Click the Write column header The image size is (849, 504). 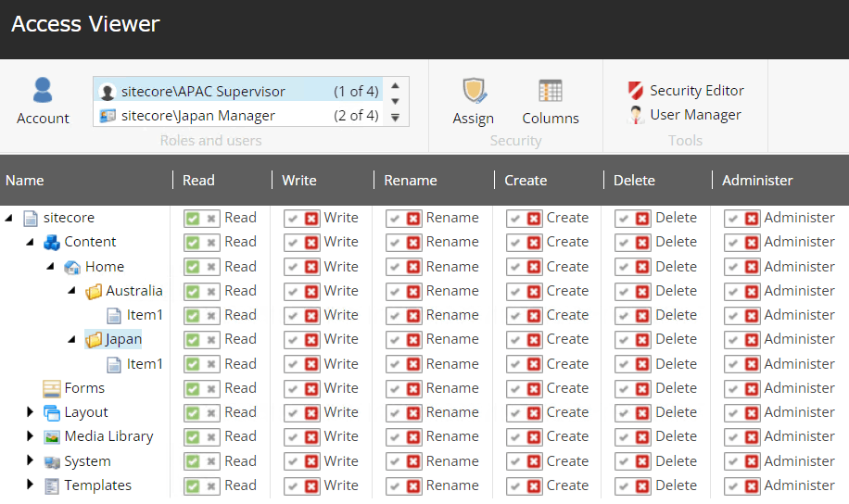(298, 181)
